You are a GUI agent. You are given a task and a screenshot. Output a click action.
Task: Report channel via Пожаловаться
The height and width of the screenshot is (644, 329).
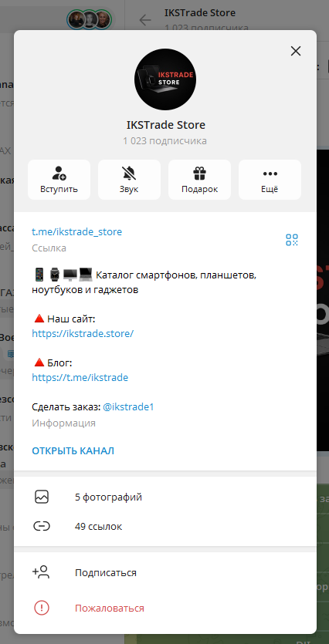coord(165,609)
